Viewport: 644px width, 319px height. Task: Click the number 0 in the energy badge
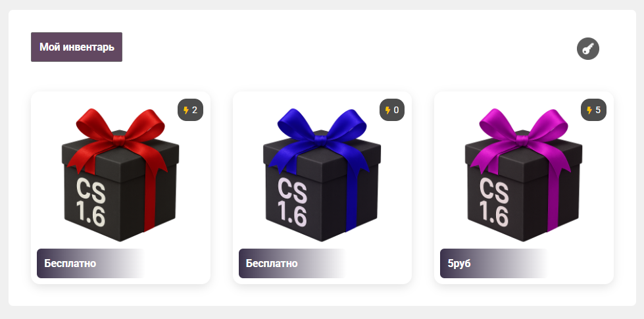(397, 110)
